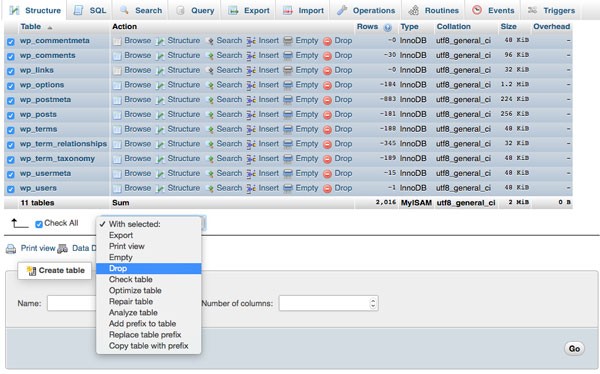Click Table column sort arrow icon
600x374 pixels.
(x=50, y=28)
